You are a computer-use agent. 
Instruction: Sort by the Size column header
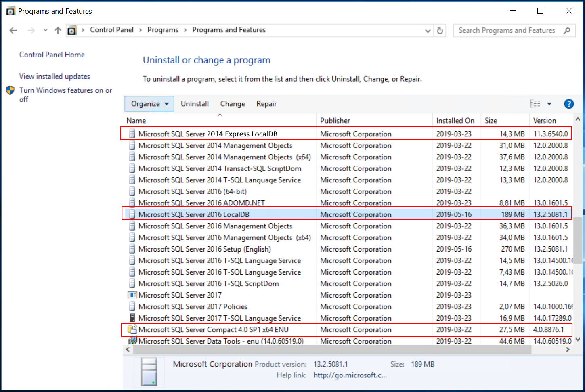tap(505, 121)
